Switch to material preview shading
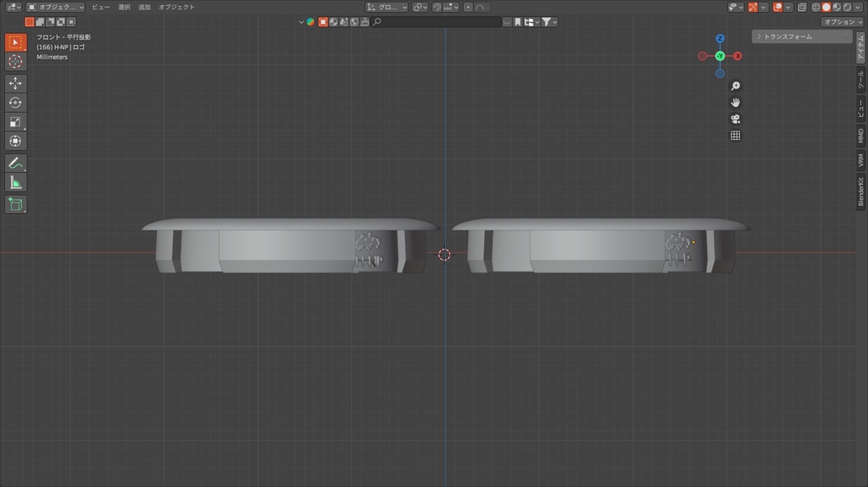The height and width of the screenshot is (487, 868). pos(837,7)
